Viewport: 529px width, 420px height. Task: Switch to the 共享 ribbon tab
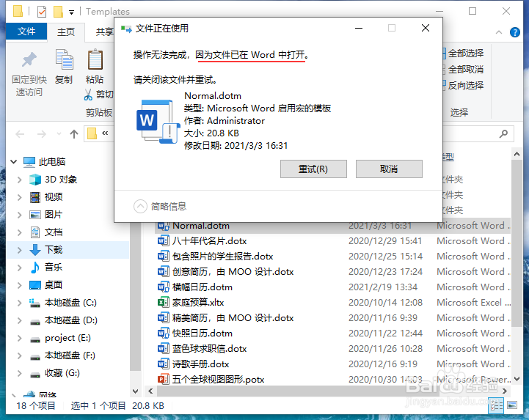(104, 32)
